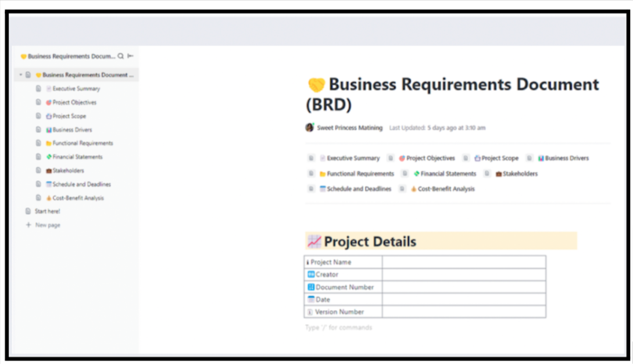The height and width of the screenshot is (364, 633).
Task: Open the search icon in the sidebar
Action: (121, 56)
